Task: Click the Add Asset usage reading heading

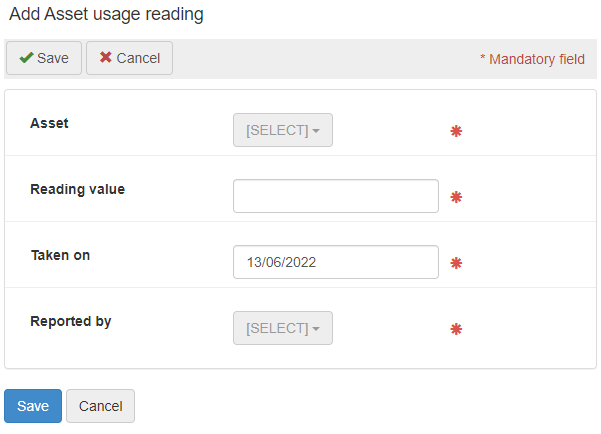Action: point(106,15)
